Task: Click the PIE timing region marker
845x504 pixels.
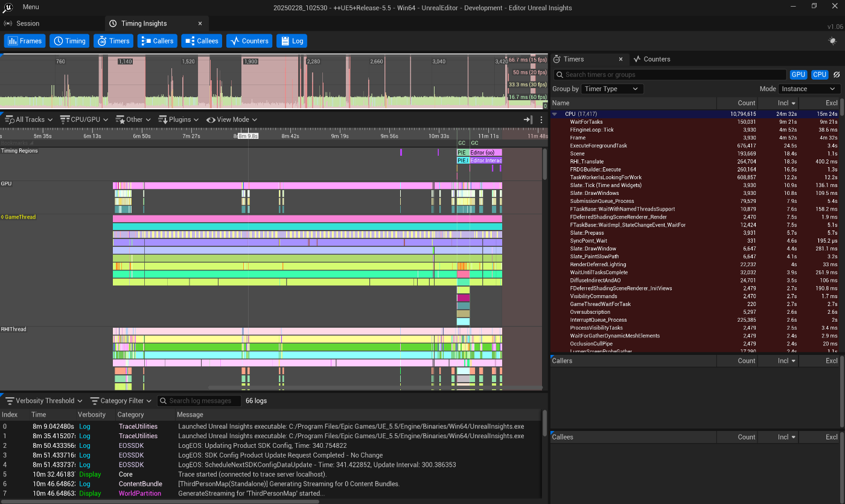Action: [x=462, y=153]
